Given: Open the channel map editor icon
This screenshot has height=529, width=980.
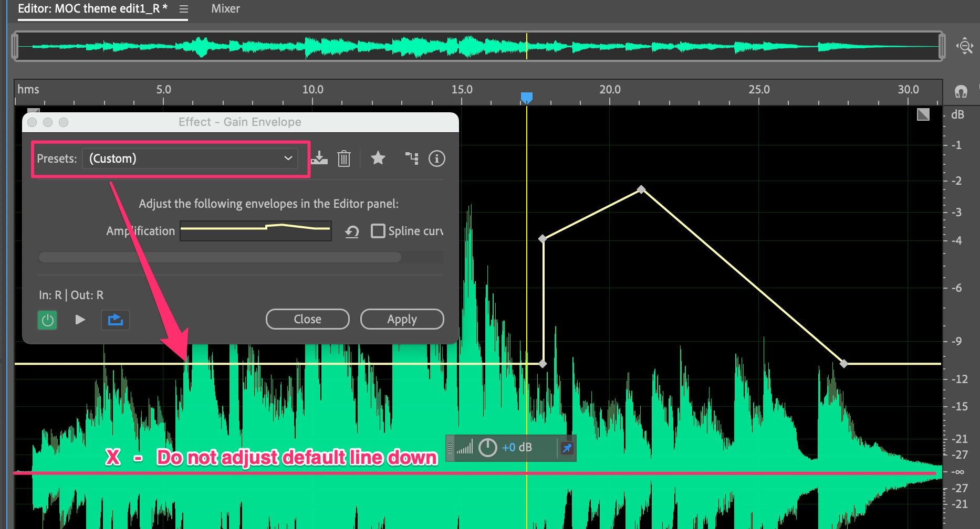Looking at the screenshot, I should tap(412, 158).
